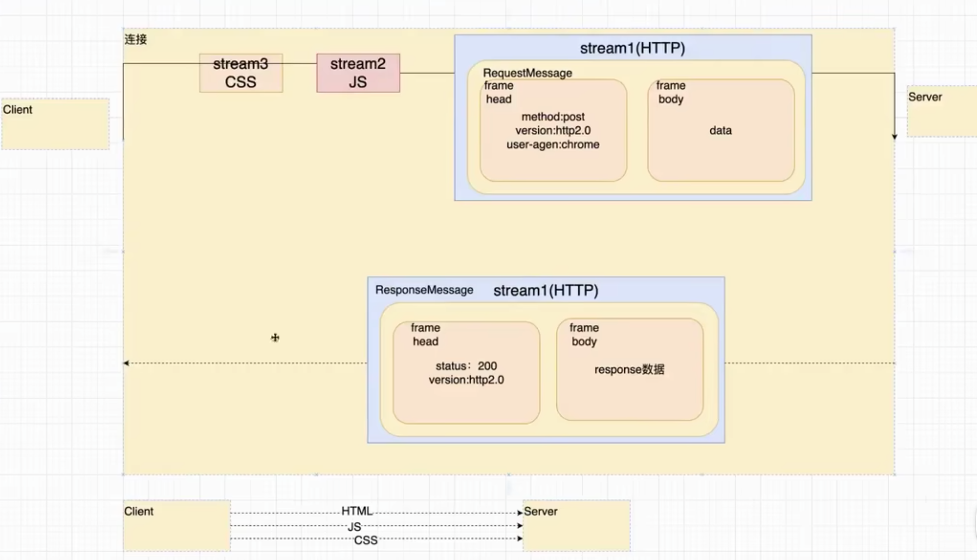The height and width of the screenshot is (560, 977).
Task: Select the stream3 CSS box
Action: (241, 73)
